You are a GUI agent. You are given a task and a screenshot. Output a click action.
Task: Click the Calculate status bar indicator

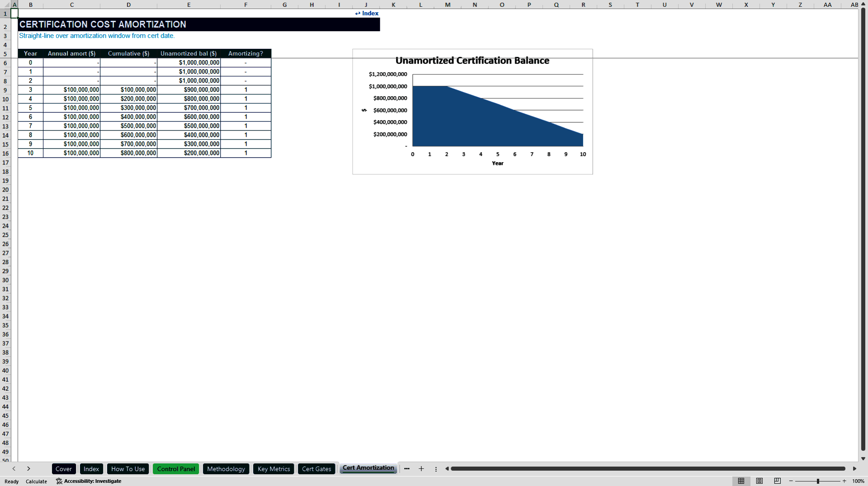pos(36,481)
